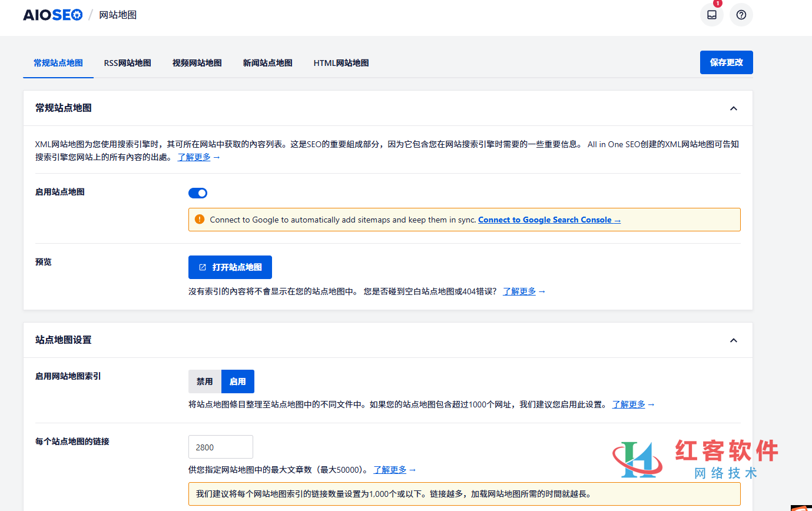The width and height of the screenshot is (812, 511).
Task: Open the help question mark icon
Action: click(741, 15)
